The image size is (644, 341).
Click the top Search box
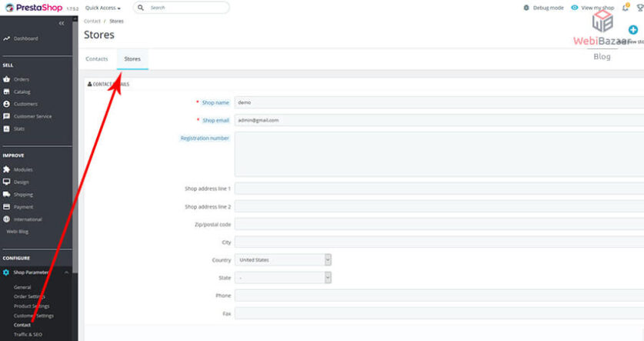tap(185, 8)
